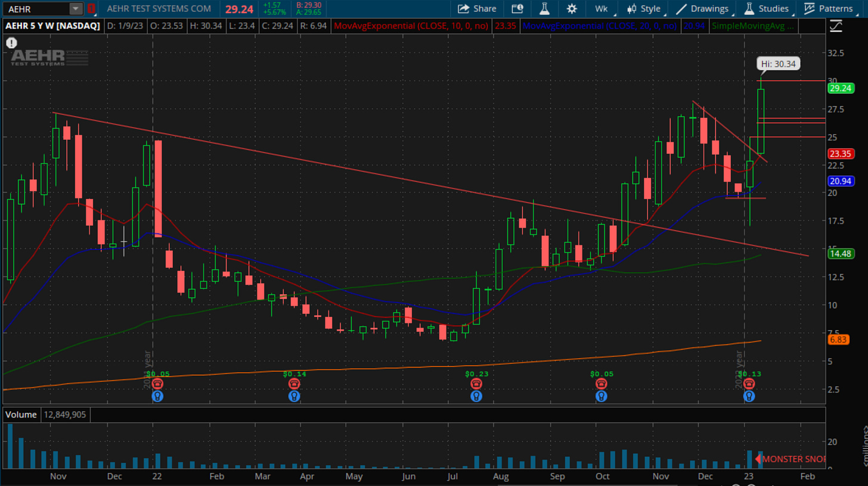Click the last price 29.24 in header
The height and width of the screenshot is (486, 868).
(x=238, y=8)
